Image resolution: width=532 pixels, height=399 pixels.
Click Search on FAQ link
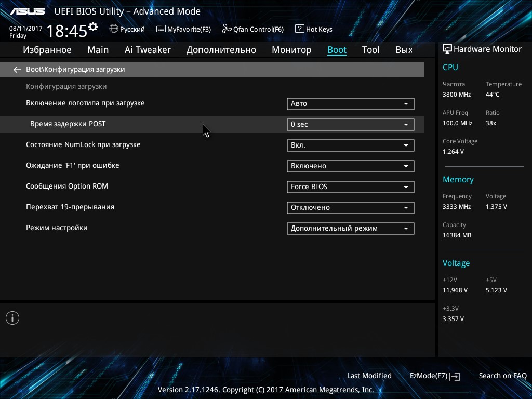[502, 376]
